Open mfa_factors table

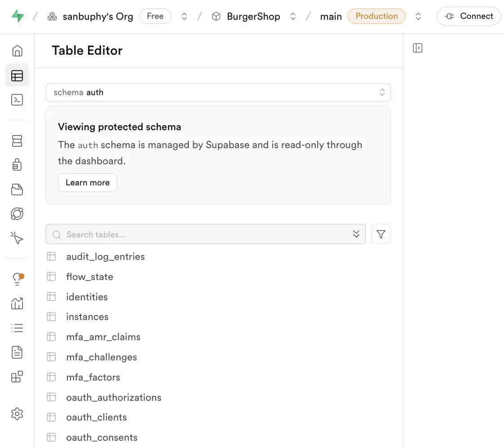(x=93, y=377)
